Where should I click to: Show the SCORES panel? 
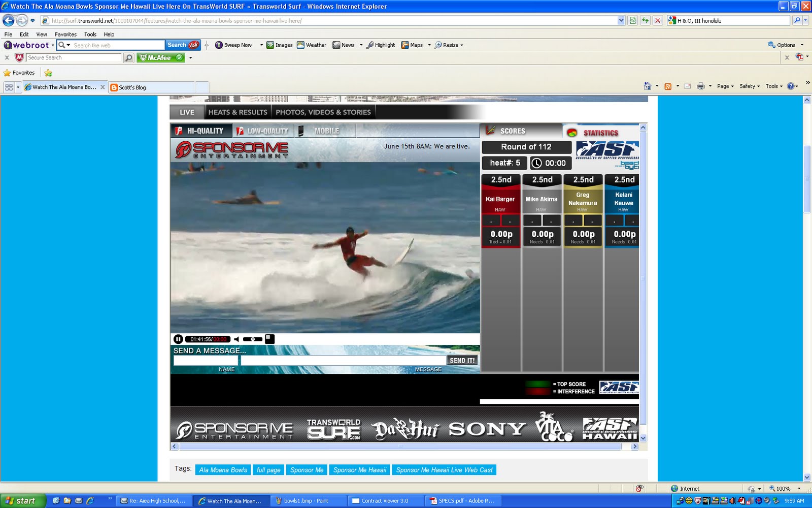521,131
